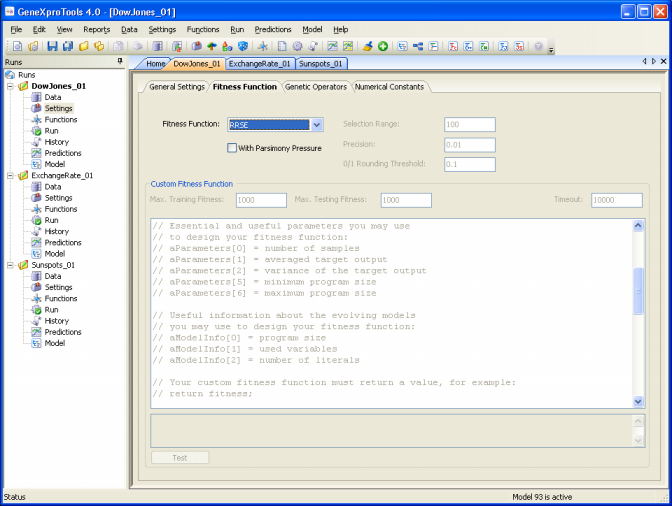672x506 pixels.
Task: Click the broom Clean toolbar icon
Action: pos(367,46)
